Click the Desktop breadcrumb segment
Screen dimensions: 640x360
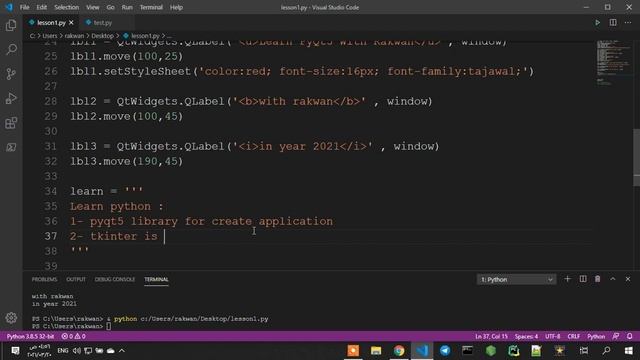(102, 36)
